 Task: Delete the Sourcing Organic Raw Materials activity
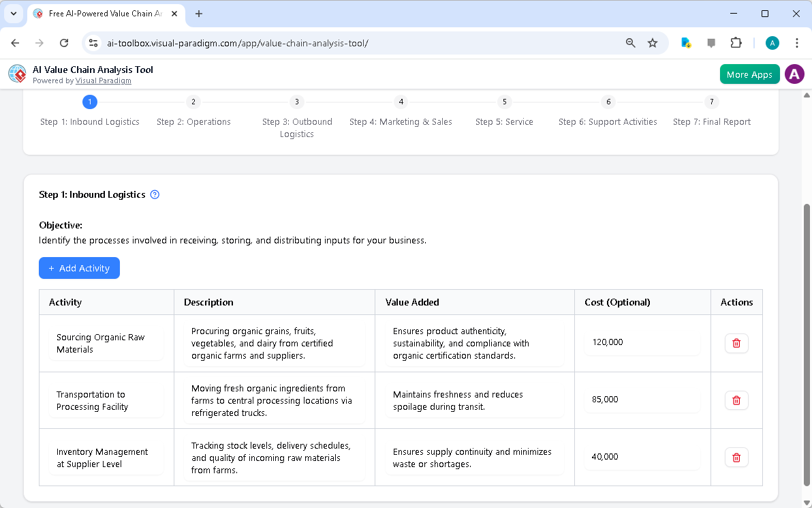pyautogui.click(x=736, y=343)
